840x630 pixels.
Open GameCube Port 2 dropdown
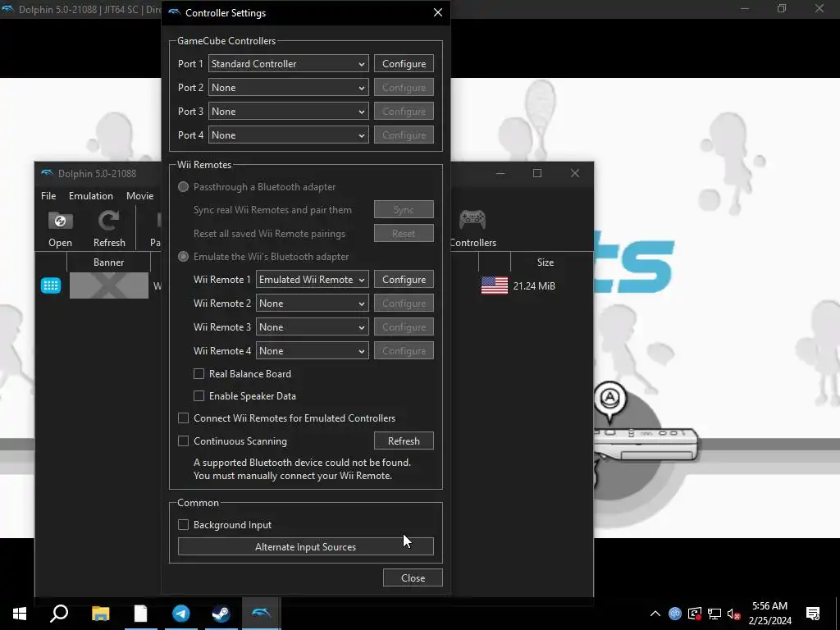[x=288, y=87]
